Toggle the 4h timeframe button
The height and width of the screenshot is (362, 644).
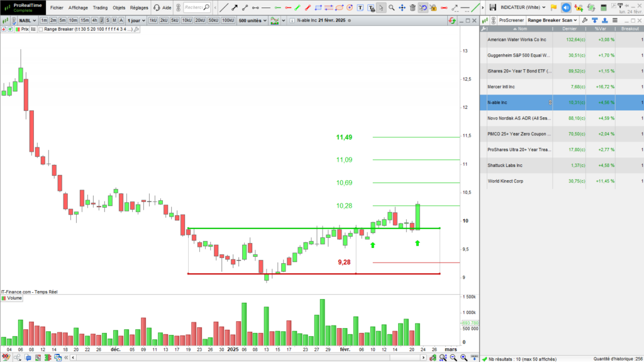click(x=94, y=20)
